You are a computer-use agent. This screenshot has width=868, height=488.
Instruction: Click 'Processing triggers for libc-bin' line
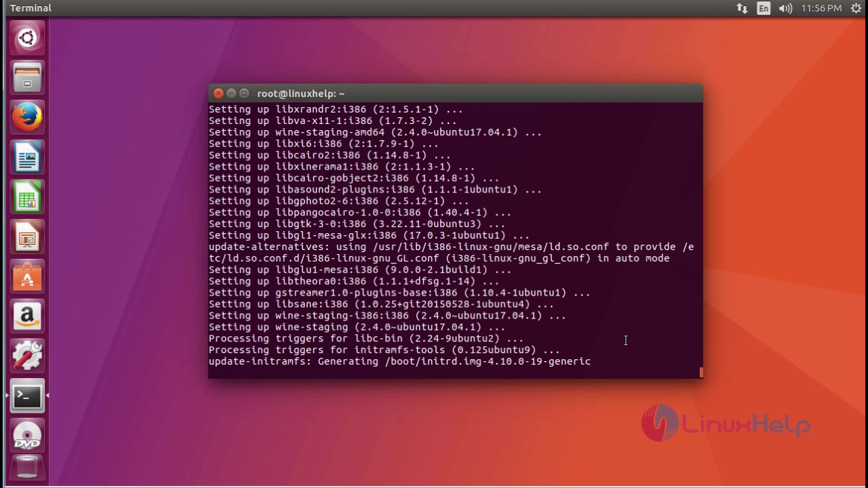366,338
